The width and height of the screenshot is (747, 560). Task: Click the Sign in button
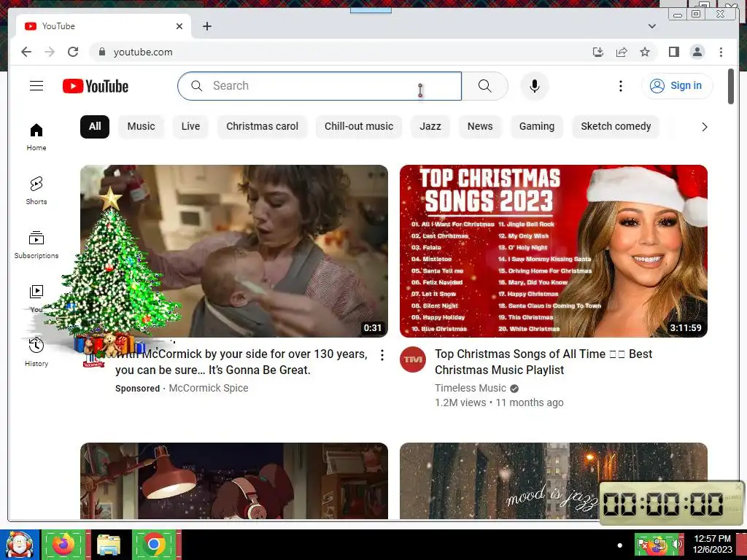[x=677, y=86]
